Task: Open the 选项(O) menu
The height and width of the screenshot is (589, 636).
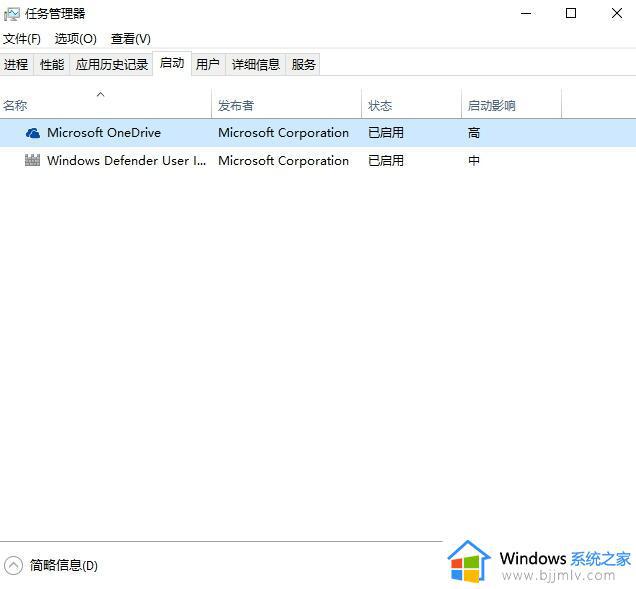Action: point(76,39)
